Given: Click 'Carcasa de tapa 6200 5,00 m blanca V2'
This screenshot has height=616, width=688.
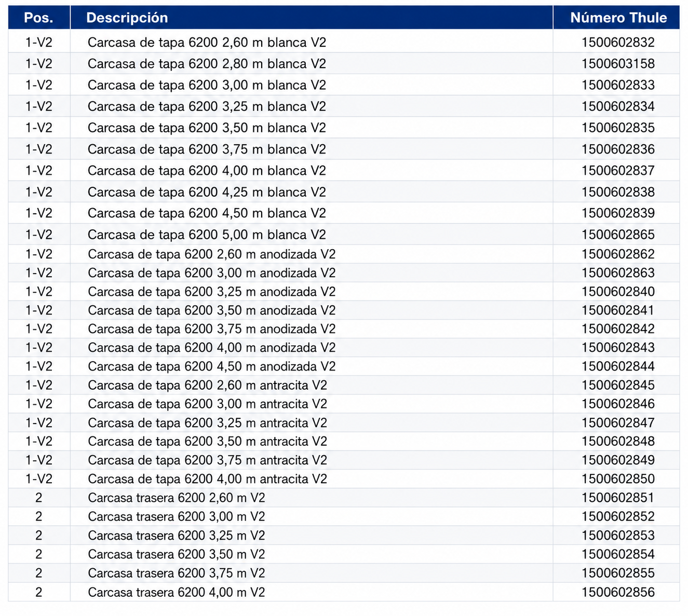Looking at the screenshot, I should click(x=207, y=235).
